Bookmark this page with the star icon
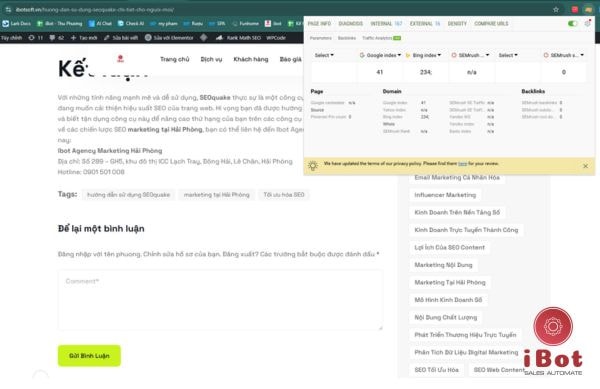Image resolution: width=600 pixels, height=389 pixels. tap(556, 10)
